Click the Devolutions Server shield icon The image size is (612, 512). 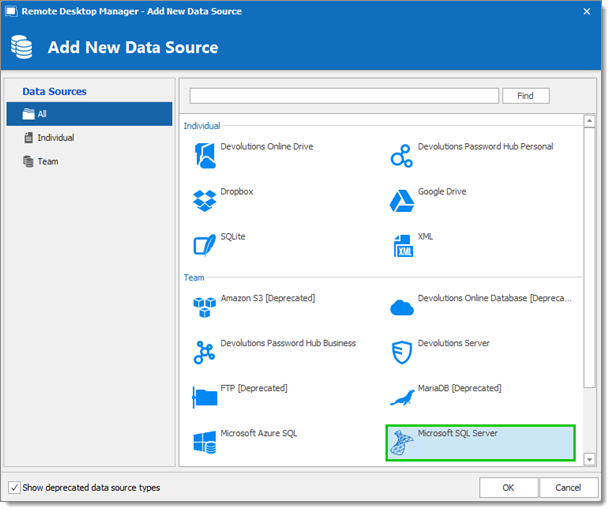[402, 352]
